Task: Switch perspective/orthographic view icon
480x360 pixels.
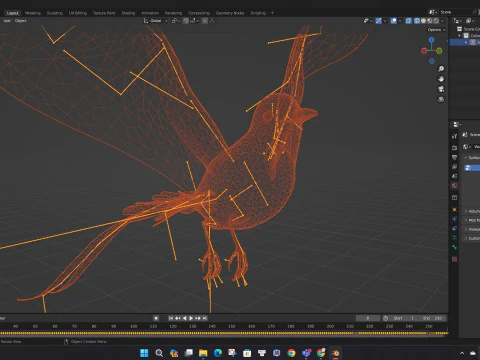Action: point(441,99)
